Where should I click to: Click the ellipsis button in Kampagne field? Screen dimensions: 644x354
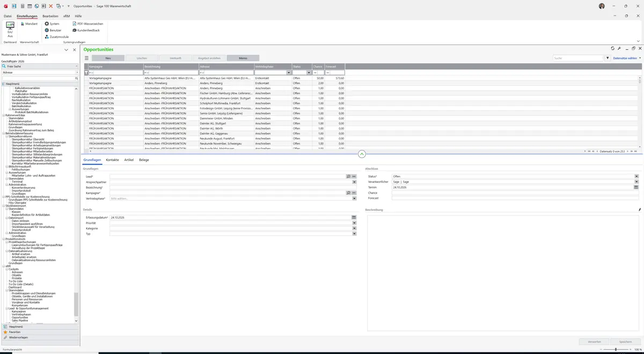click(354, 193)
